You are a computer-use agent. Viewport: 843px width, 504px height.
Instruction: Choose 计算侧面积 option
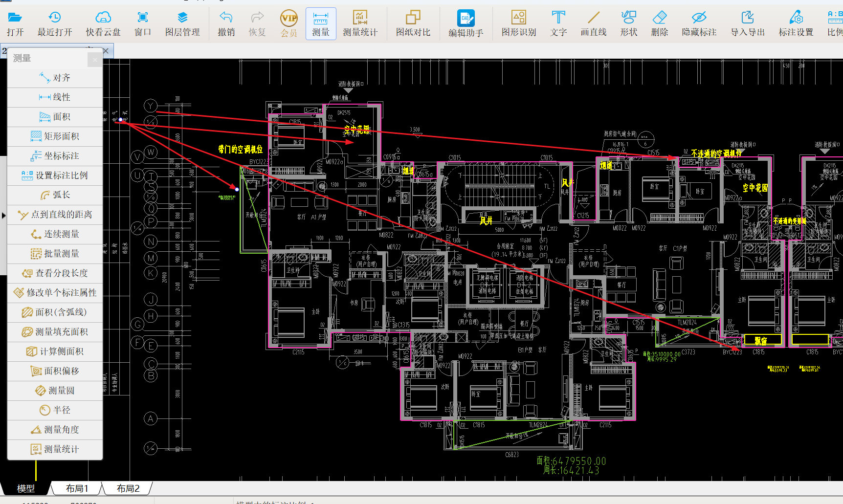coord(55,351)
